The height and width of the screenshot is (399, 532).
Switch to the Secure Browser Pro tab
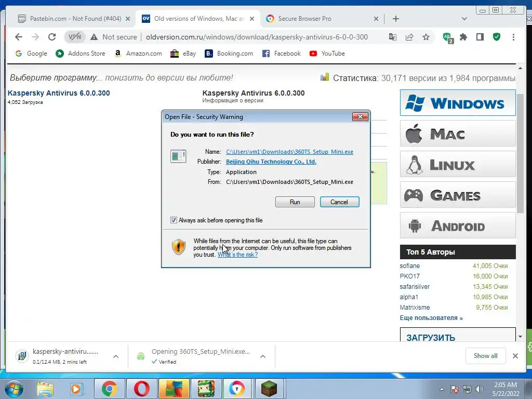pos(321,19)
